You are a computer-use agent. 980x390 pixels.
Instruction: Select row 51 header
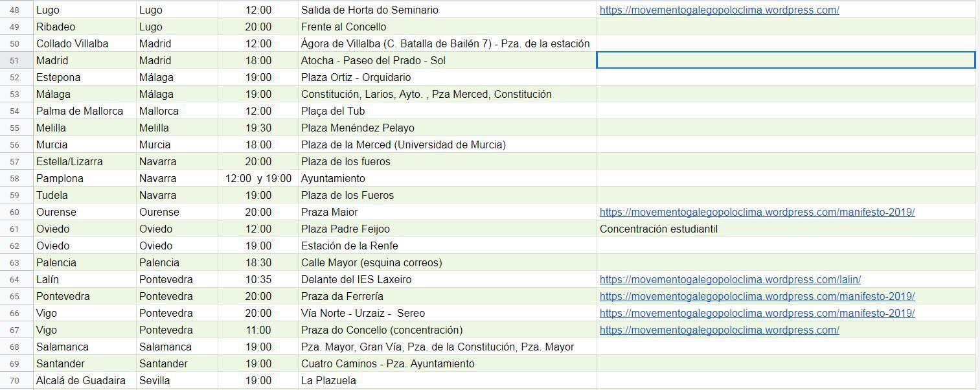pos(15,61)
